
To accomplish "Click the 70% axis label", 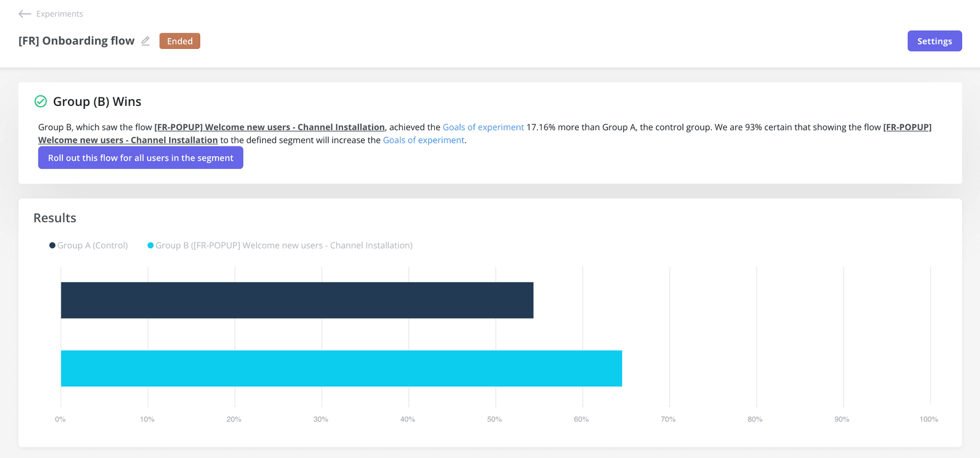I will pos(668,419).
